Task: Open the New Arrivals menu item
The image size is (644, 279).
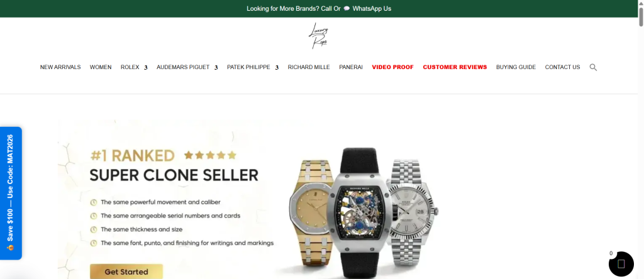Action: tap(60, 67)
